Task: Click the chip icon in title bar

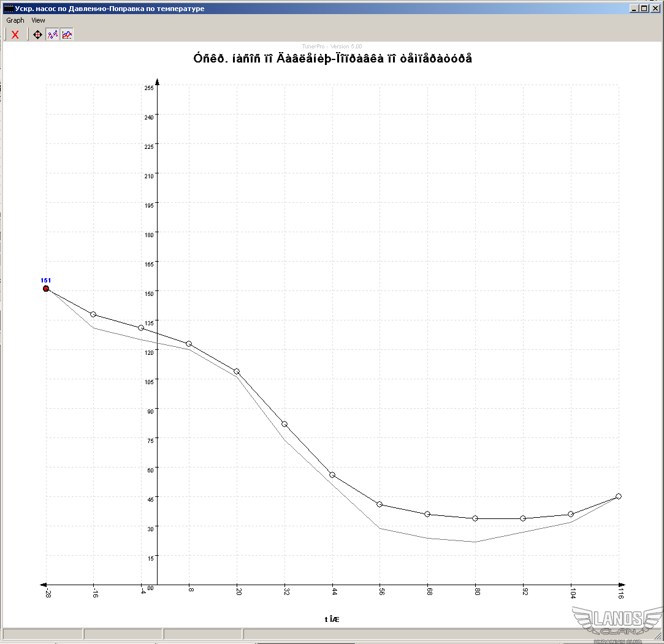Action: click(x=9, y=9)
